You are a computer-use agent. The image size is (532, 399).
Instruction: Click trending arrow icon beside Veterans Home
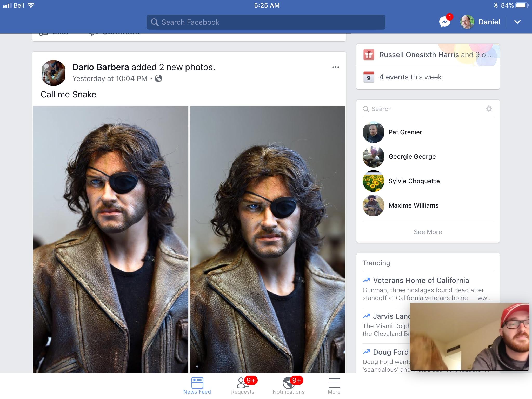[x=366, y=280]
